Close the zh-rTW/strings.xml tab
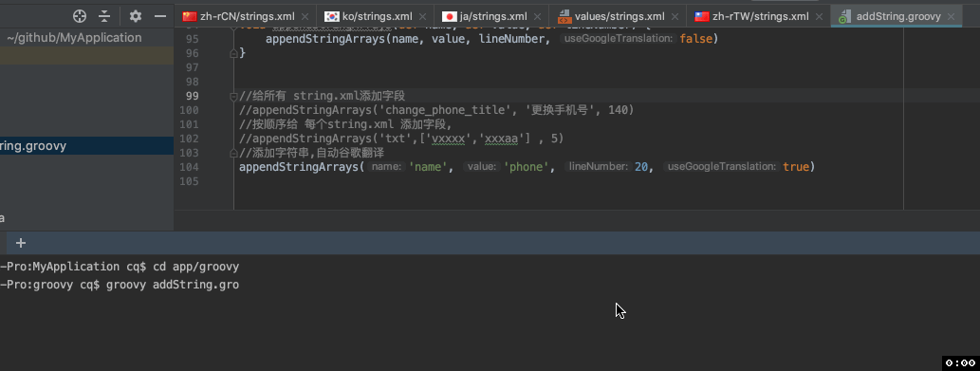 coord(819,17)
